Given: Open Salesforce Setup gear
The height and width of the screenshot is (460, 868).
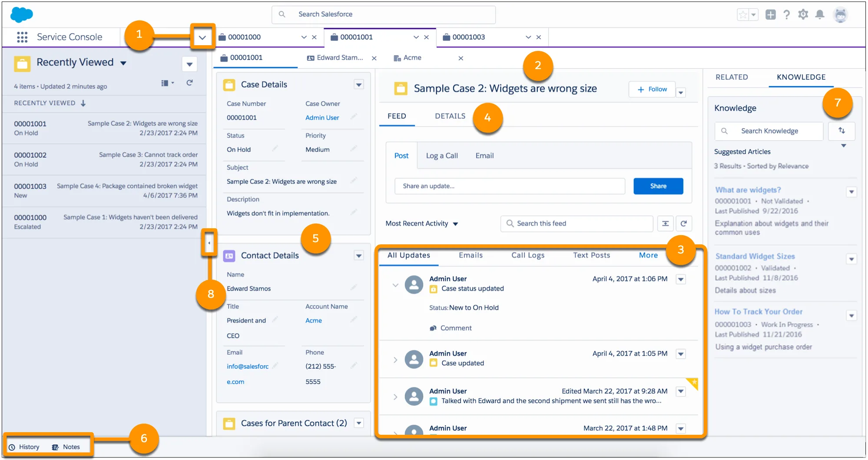Looking at the screenshot, I should [803, 14].
